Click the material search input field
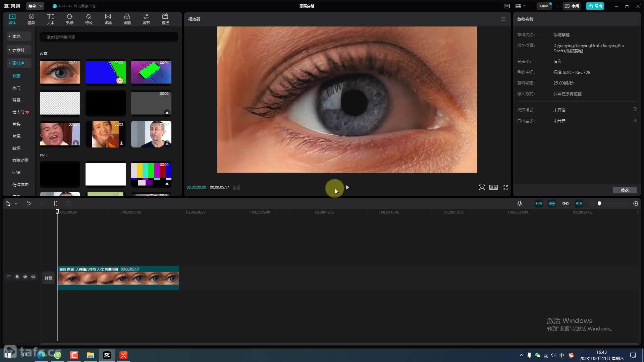The width and height of the screenshot is (644, 362). click(109, 37)
